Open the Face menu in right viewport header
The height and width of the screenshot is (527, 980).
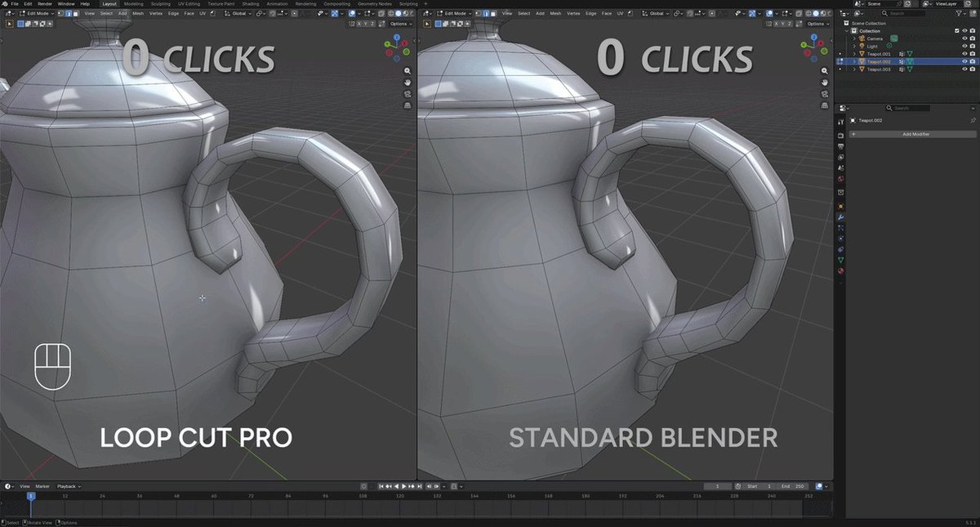point(606,13)
